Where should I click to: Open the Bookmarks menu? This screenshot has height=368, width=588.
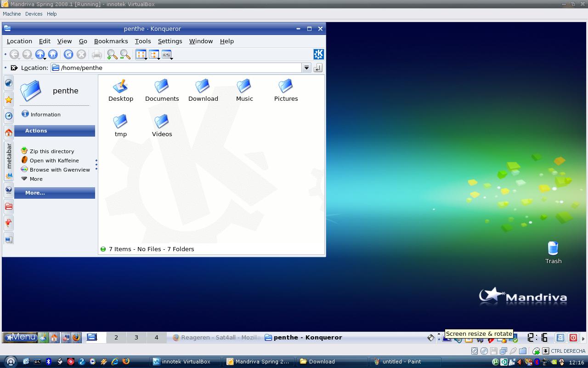tap(111, 41)
